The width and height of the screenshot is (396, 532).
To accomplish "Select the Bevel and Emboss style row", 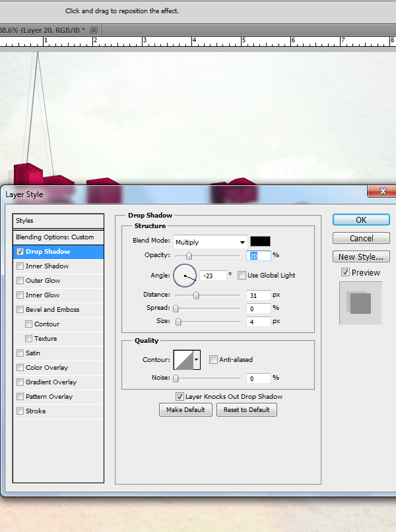I will pyautogui.click(x=59, y=309).
